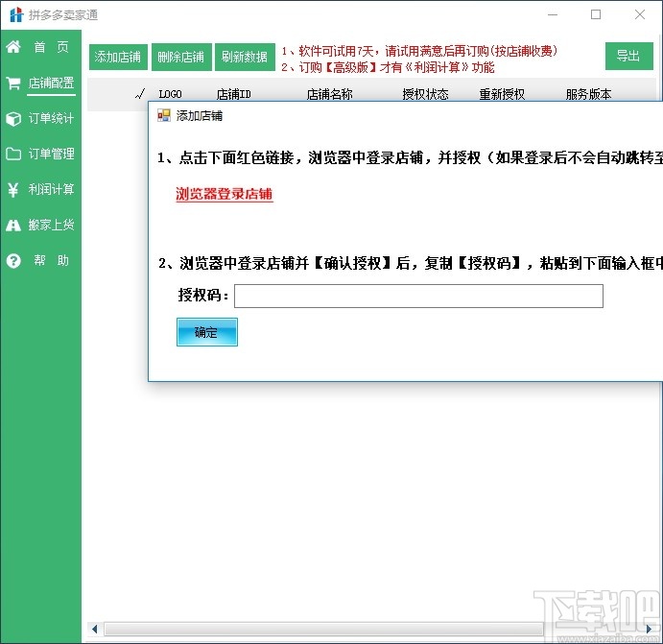Click the horizontal scrollbar left arrow

pyautogui.click(x=95, y=630)
